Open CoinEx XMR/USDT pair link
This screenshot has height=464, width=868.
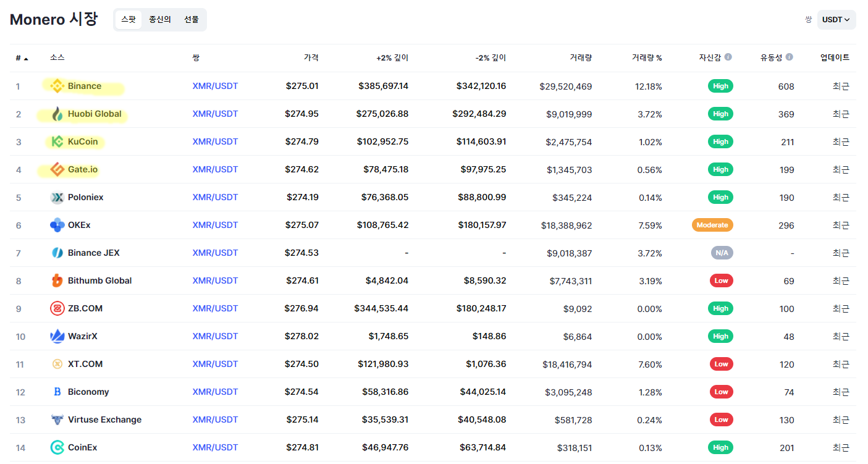click(x=215, y=447)
